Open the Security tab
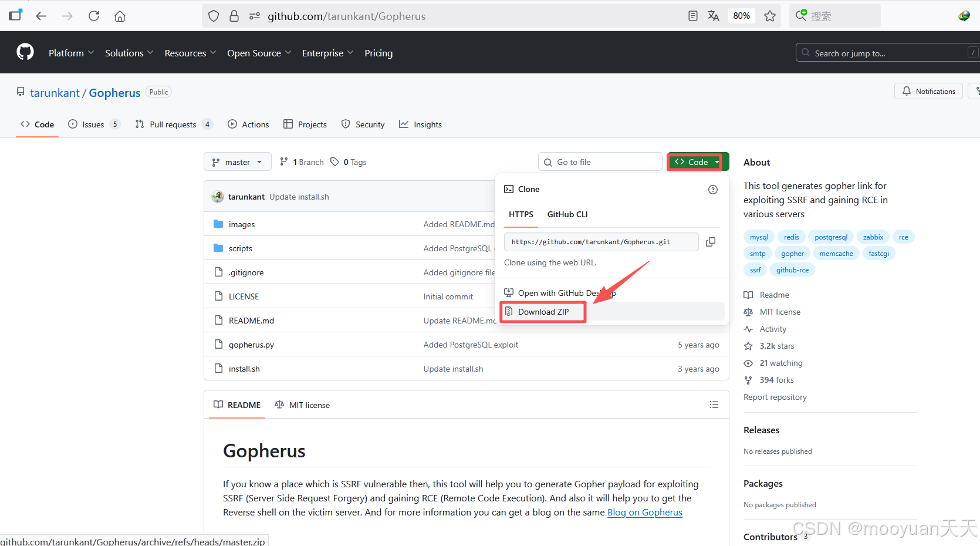The width and height of the screenshot is (980, 546). click(x=363, y=124)
